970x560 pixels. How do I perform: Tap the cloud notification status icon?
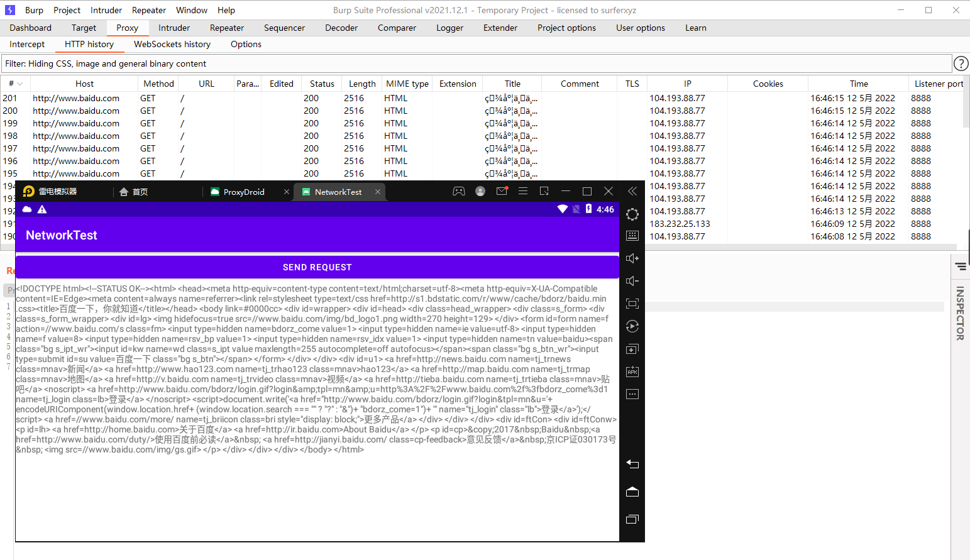[27, 209]
